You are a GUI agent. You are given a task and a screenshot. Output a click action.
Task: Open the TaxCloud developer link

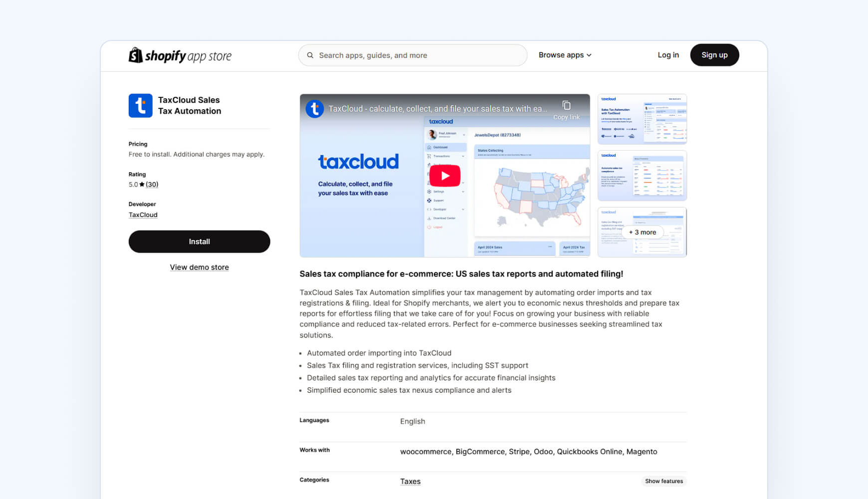tap(143, 215)
